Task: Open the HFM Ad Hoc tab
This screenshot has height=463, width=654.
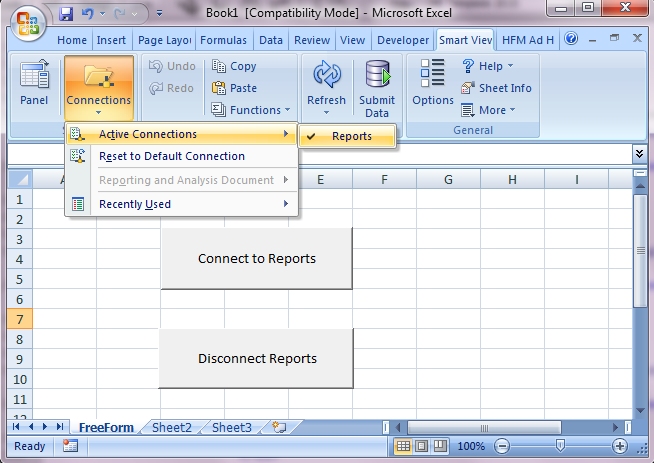Action: [x=528, y=40]
